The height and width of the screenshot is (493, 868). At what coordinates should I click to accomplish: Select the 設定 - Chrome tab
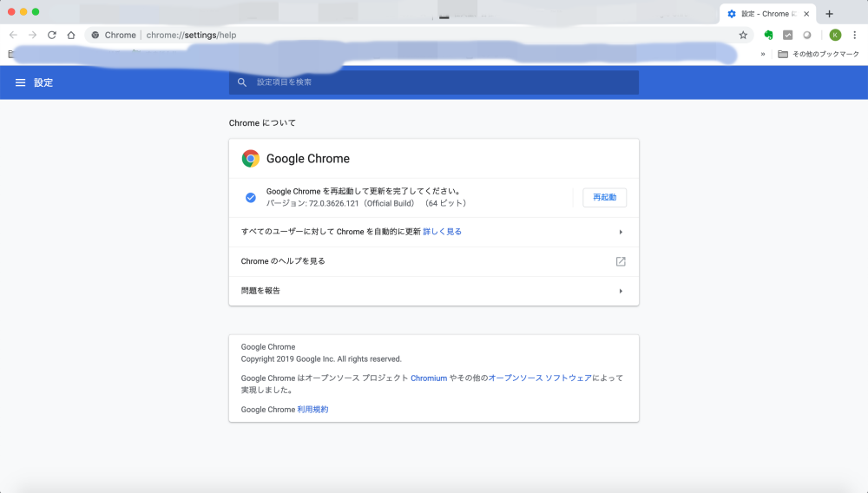[x=764, y=14]
